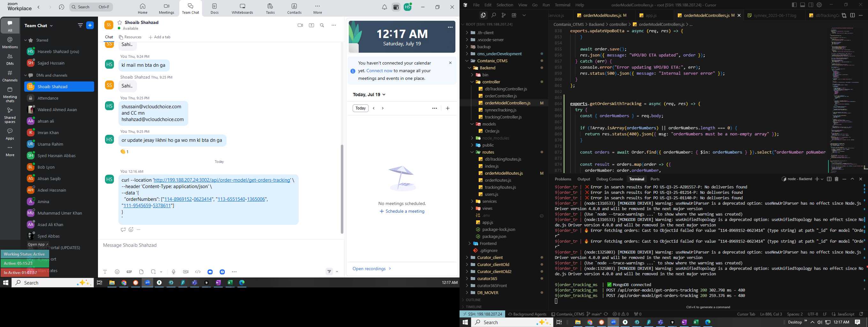Attach a file to the message
The height and width of the screenshot is (327, 868).
click(x=141, y=272)
